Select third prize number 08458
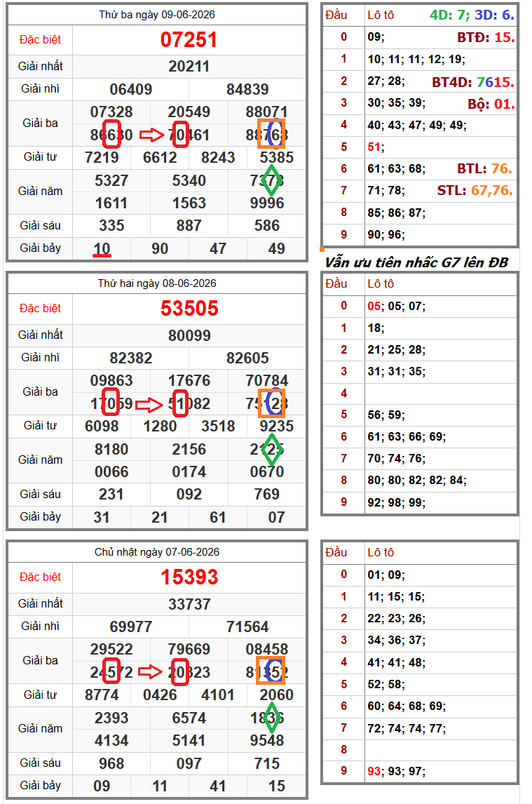Viewport: 532px width, 804px height. pos(266,649)
